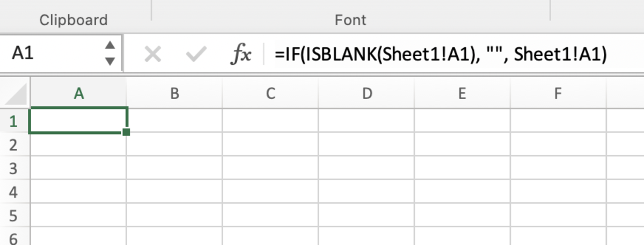Click inside the formula bar text
Image resolution: width=644 pixels, height=245 pixels.
[x=441, y=54]
